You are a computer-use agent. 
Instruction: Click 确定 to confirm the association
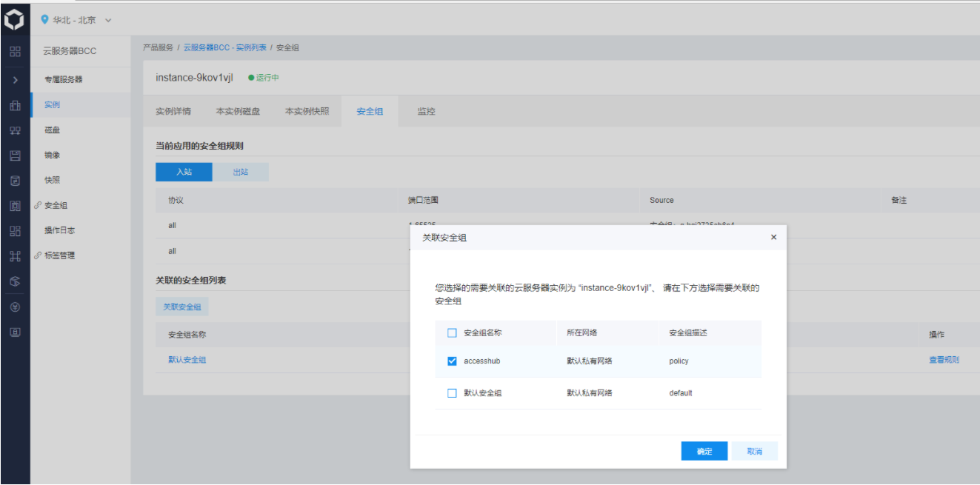tap(704, 451)
